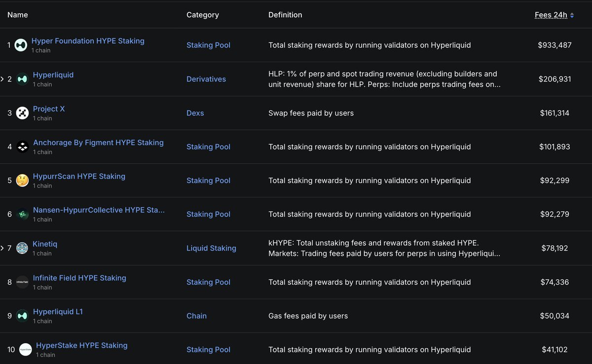Viewport: 592px width, 364px height.
Task: Click the Fees 24h column header text
Action: pos(551,15)
